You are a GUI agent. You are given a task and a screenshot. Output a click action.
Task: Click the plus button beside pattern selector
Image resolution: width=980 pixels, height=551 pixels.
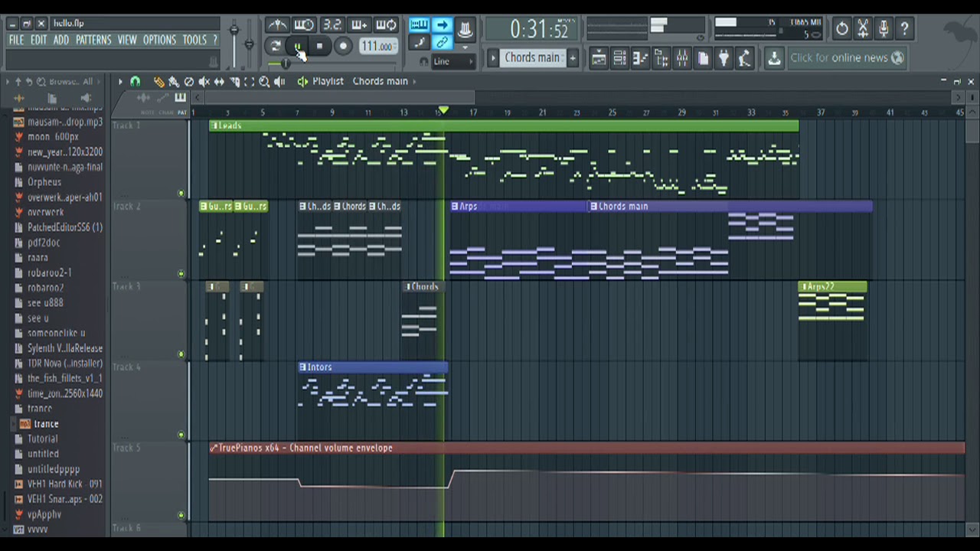tap(572, 58)
